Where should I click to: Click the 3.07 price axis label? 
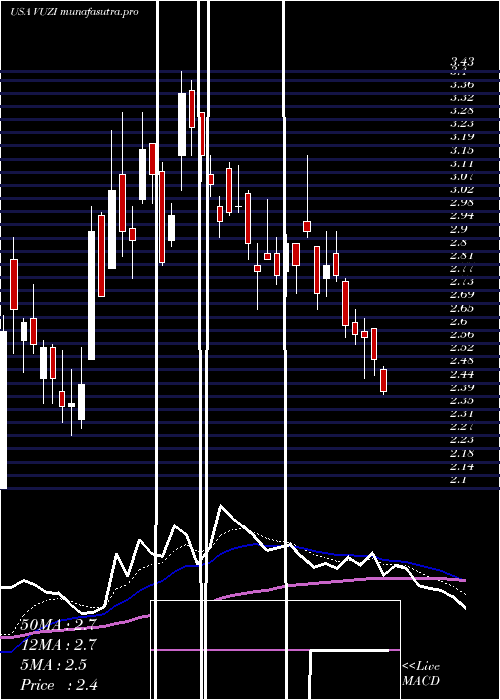(x=462, y=176)
